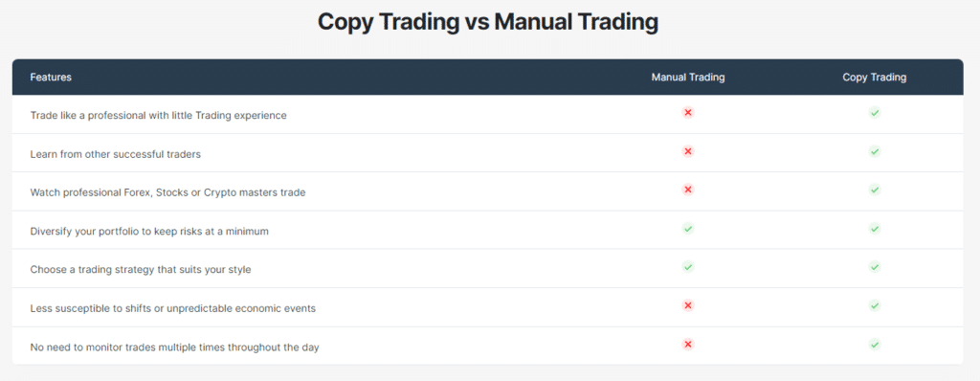
Task: Click Copy Trading check in Watch professional row
Action: [875, 190]
